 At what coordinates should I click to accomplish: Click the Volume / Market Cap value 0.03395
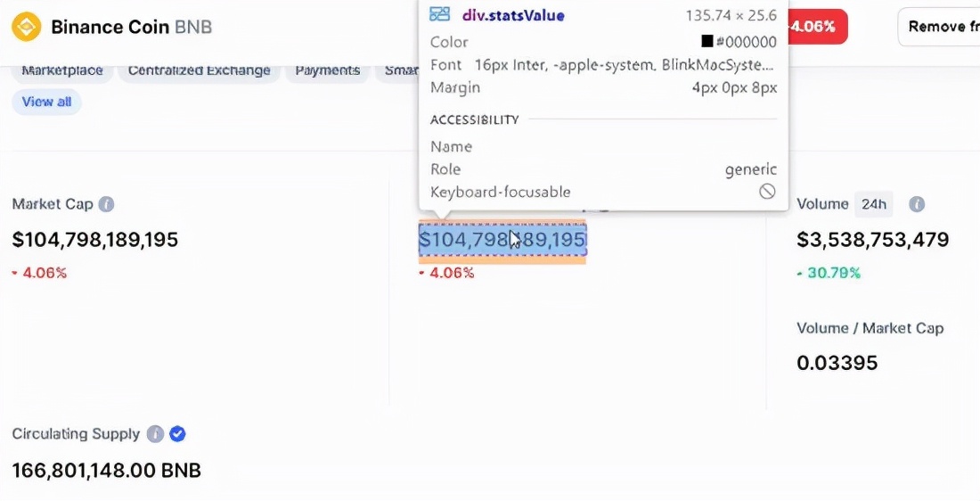point(837,363)
